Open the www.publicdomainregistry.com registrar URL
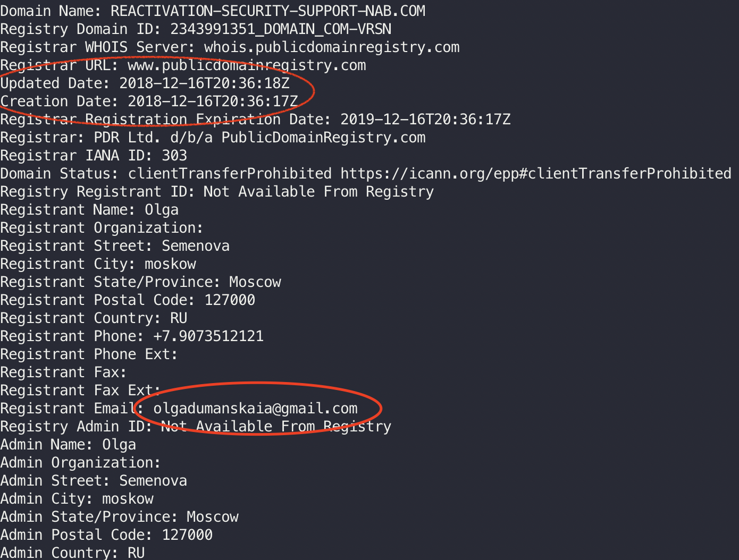The image size is (739, 560). pyautogui.click(x=247, y=65)
